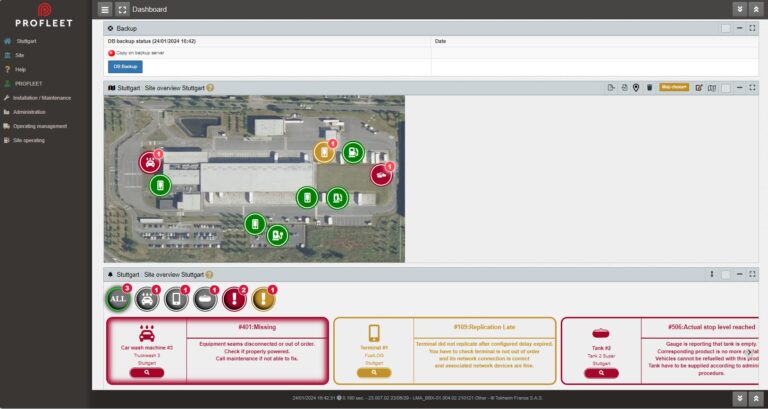Show next alert card with right arrow

pyautogui.click(x=748, y=352)
